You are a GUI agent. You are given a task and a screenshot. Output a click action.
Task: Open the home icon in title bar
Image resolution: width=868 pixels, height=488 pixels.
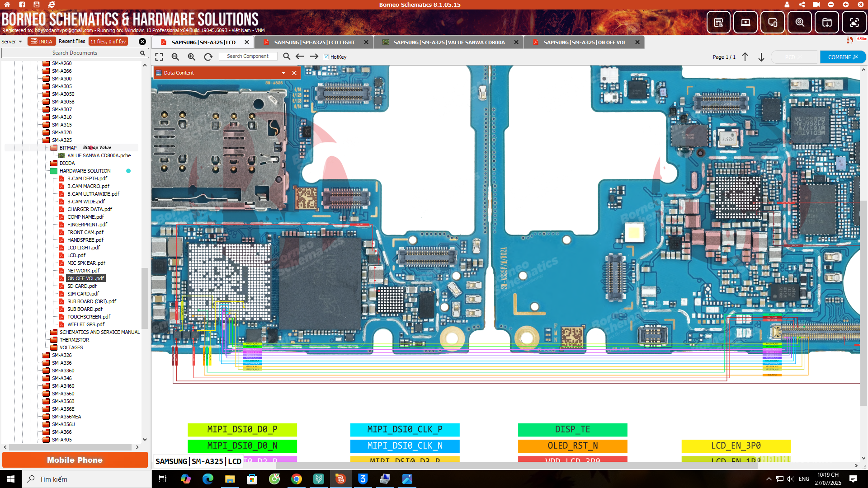(7, 5)
